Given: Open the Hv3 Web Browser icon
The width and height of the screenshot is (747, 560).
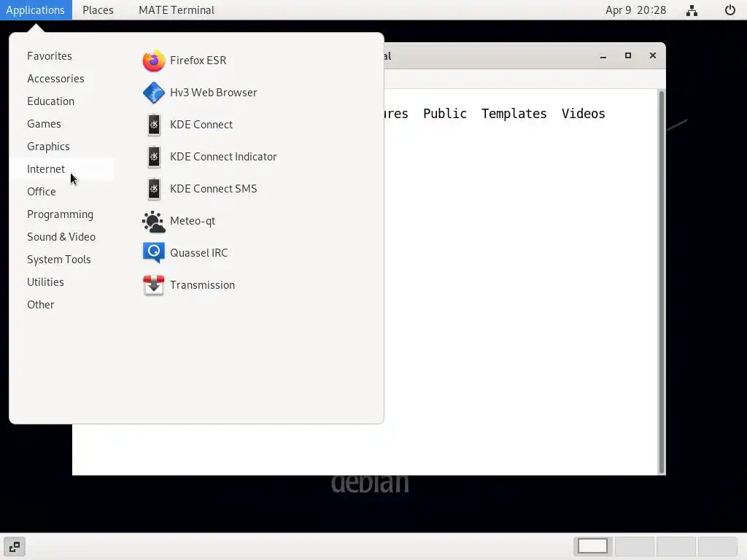Looking at the screenshot, I should coord(153,93).
